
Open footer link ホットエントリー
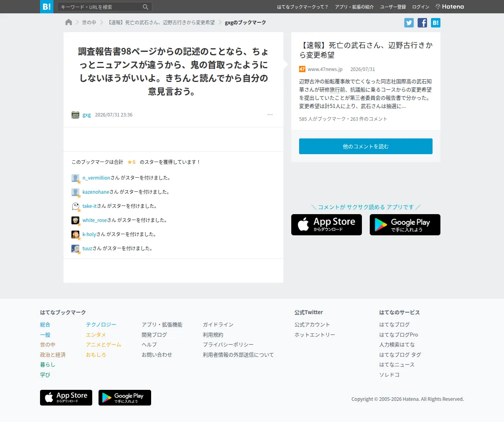click(x=315, y=335)
